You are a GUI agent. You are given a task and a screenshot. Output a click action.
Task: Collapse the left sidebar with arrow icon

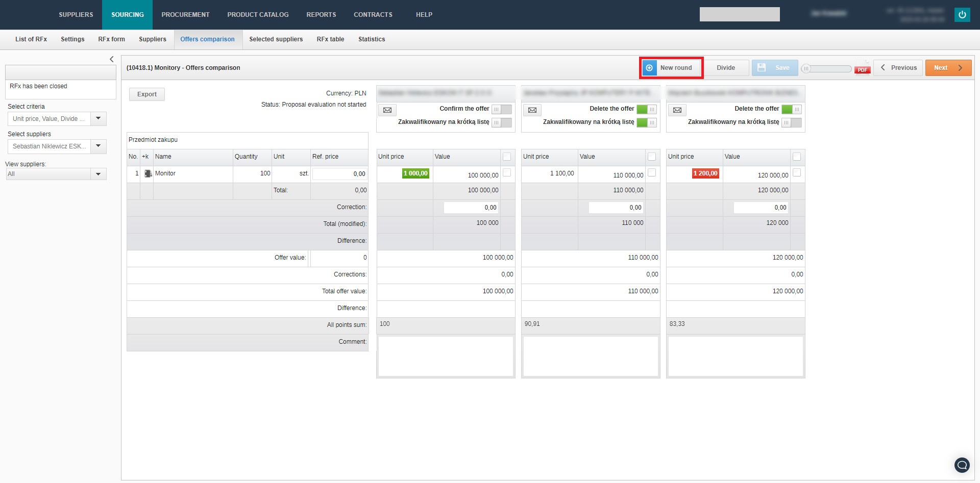tap(112, 59)
